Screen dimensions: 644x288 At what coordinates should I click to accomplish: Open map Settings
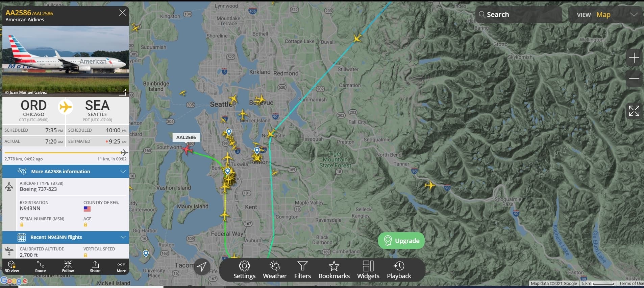click(x=244, y=270)
